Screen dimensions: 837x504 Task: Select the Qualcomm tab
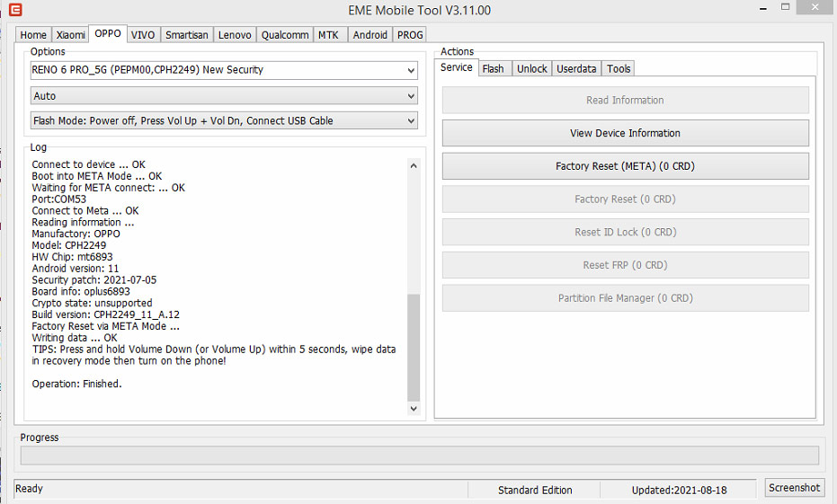pyautogui.click(x=285, y=35)
